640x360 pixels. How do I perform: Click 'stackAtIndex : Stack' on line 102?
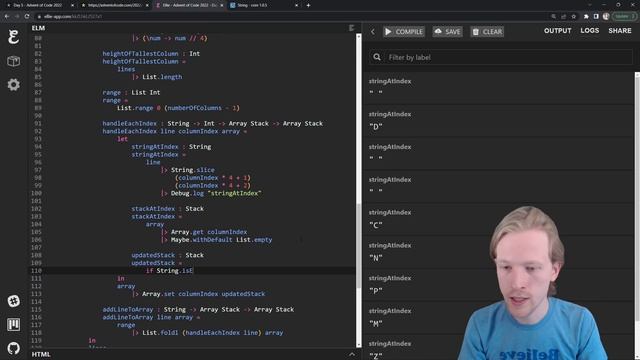pos(167,209)
